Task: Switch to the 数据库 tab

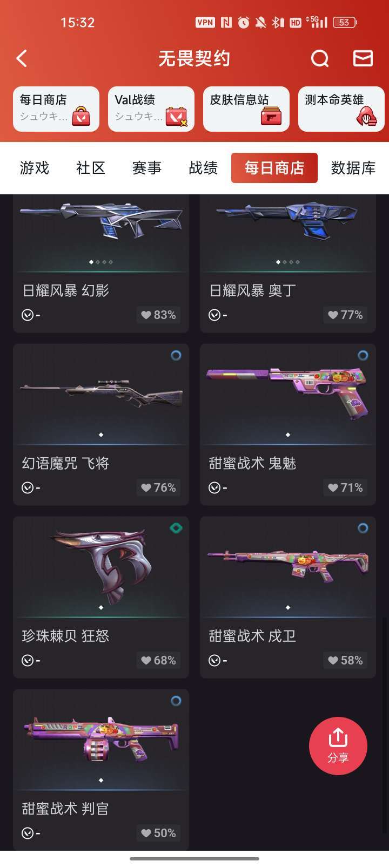Action: [x=353, y=168]
